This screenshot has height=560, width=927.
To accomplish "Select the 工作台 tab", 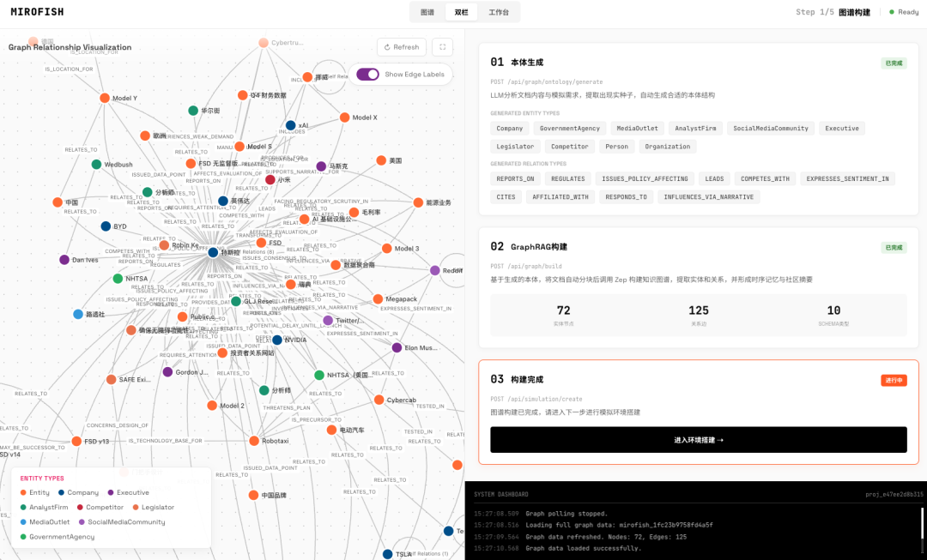I will pos(498,12).
